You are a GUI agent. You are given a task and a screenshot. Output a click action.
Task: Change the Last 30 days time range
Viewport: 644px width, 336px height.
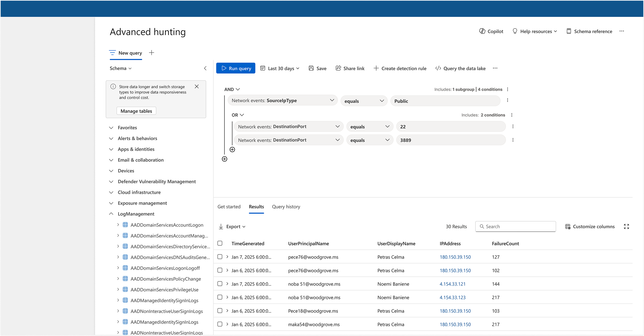click(280, 68)
